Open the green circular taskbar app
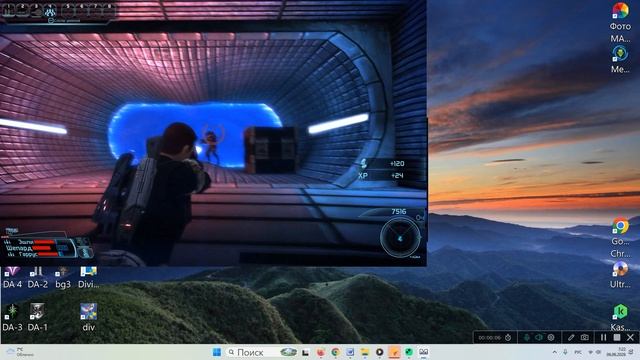640x360 pixels. (409, 352)
